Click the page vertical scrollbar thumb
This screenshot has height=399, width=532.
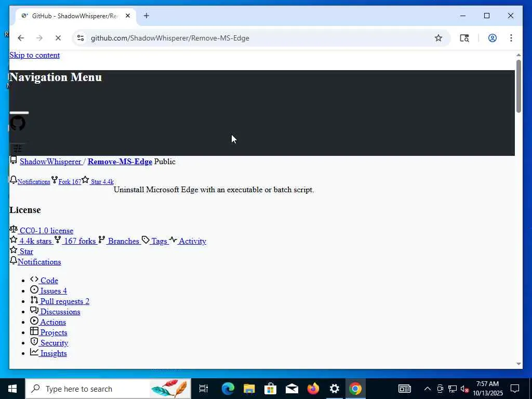(x=518, y=86)
